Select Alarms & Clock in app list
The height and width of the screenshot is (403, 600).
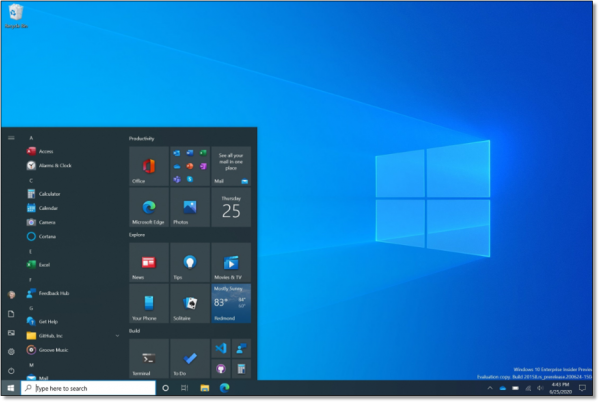(54, 165)
